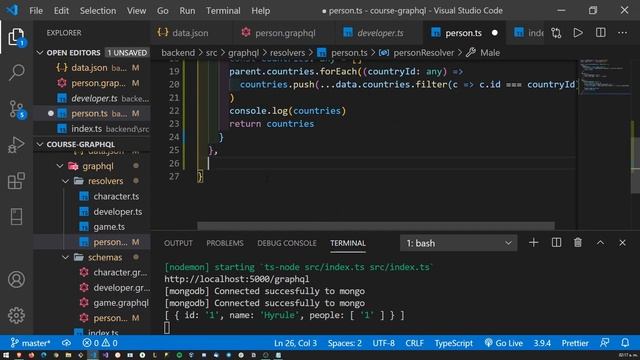Open the Help menu

[x=260, y=11]
